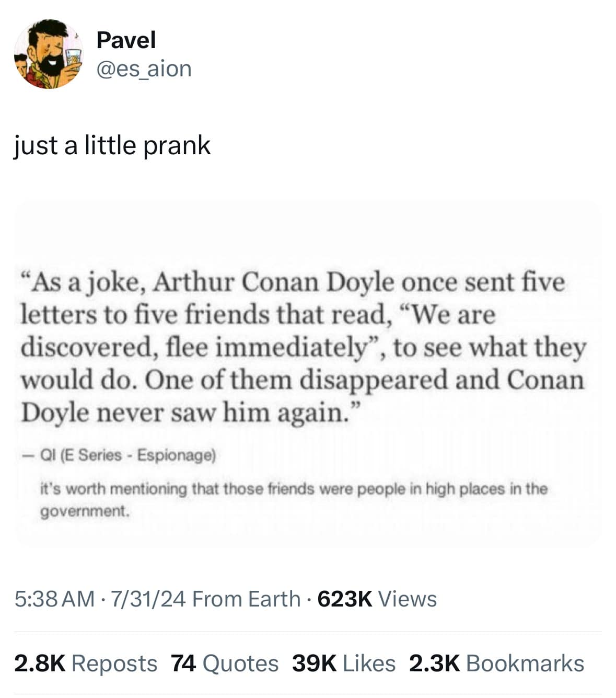
Task: Click the display name Pavel
Action: coord(126,40)
